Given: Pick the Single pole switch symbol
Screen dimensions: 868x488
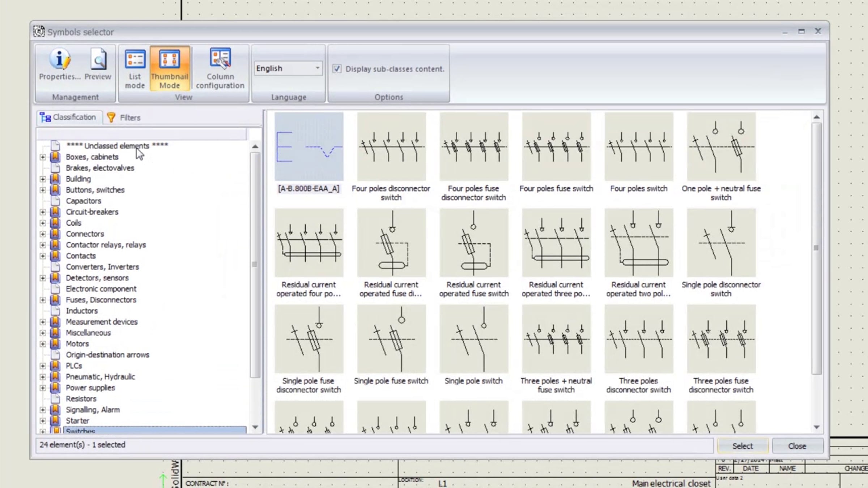Looking at the screenshot, I should [x=473, y=339].
